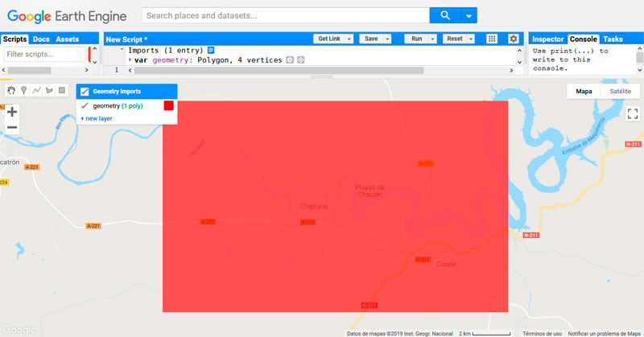Toggle all Geometry Imports visibility checkbox

pyautogui.click(x=85, y=92)
